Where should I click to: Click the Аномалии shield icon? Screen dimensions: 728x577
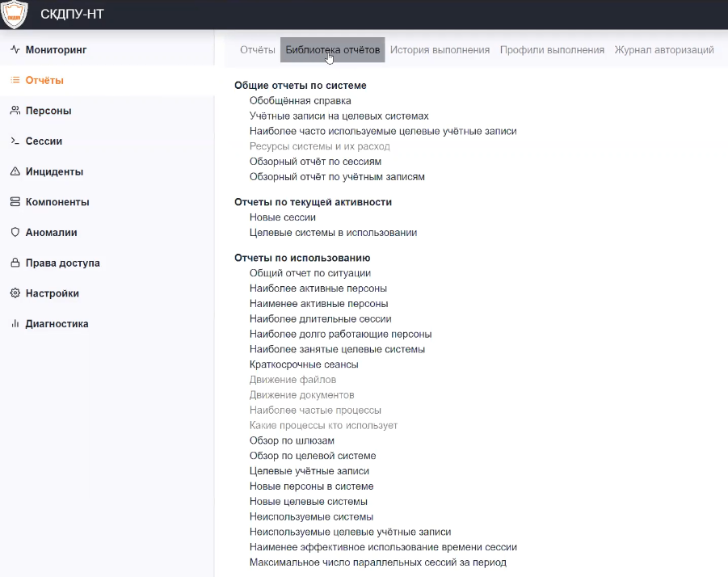coord(15,233)
